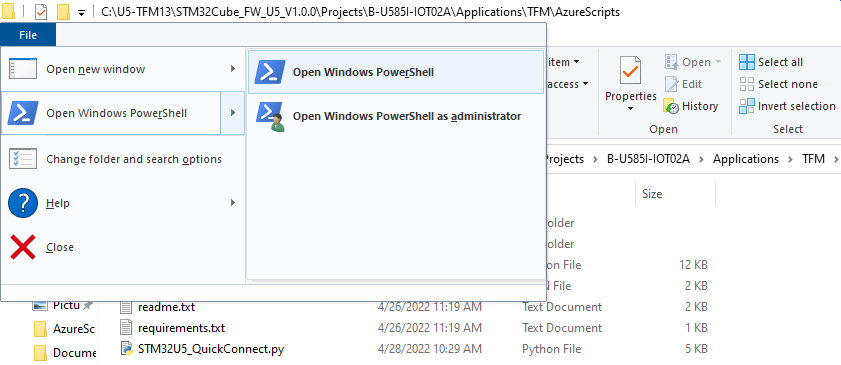The image size is (841, 365).
Task: Click the History icon in Open group
Action: coord(671,106)
